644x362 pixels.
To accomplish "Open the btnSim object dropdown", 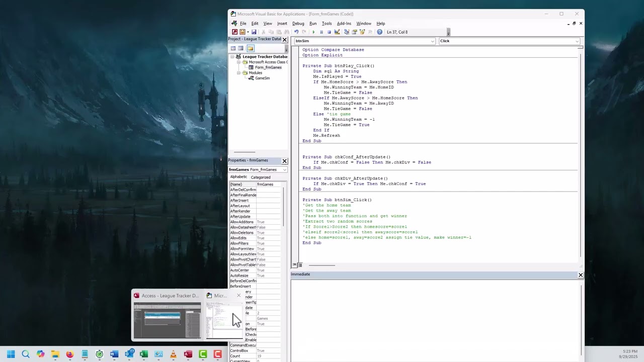I will pyautogui.click(x=432, y=41).
